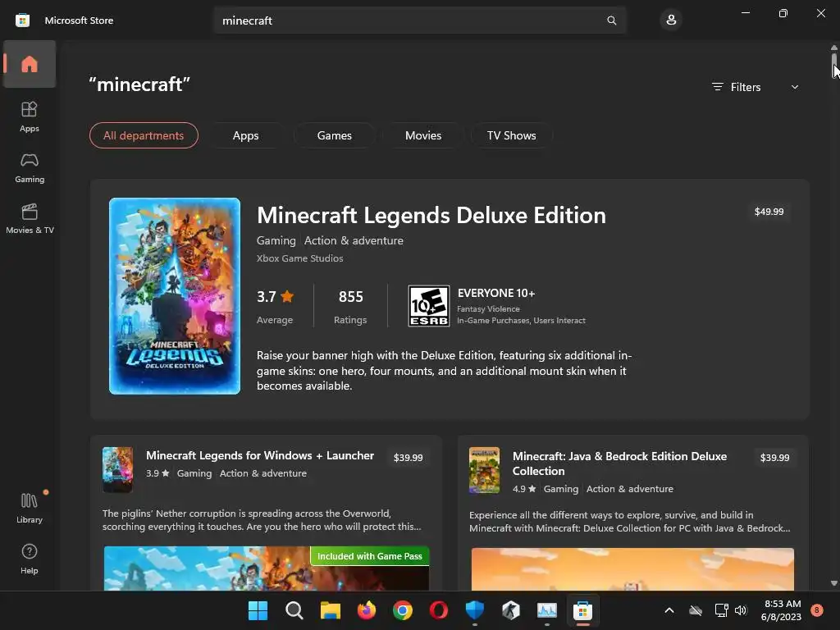Screen dimensions: 840x630
Task: Filter results by Apps
Action: (245, 135)
